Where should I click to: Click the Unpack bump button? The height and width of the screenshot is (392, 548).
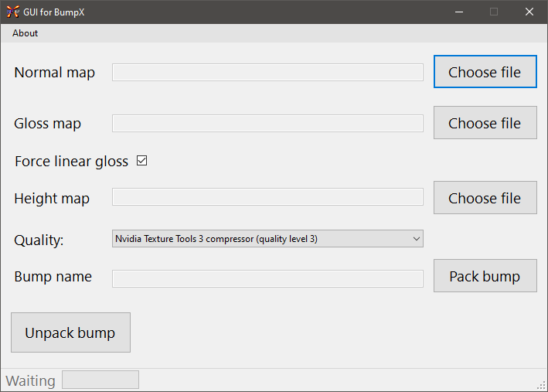[70, 332]
